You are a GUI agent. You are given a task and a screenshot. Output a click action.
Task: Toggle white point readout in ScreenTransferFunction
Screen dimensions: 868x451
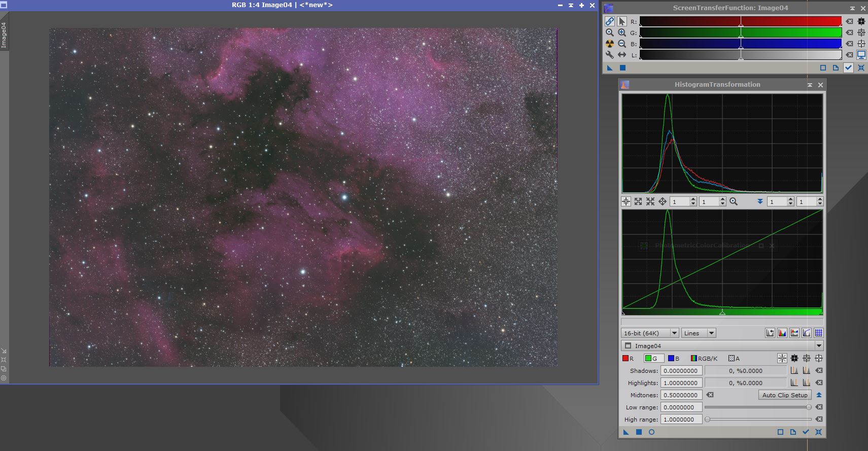pyautogui.click(x=861, y=44)
